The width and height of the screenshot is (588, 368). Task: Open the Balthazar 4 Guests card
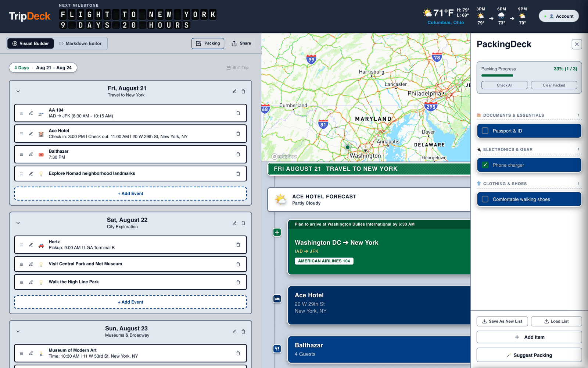(x=379, y=350)
